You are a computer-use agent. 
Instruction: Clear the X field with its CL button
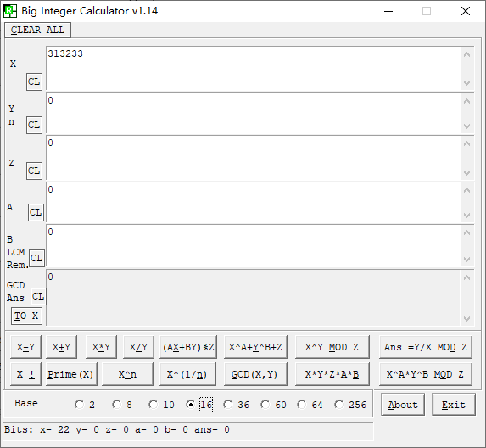[34, 81]
